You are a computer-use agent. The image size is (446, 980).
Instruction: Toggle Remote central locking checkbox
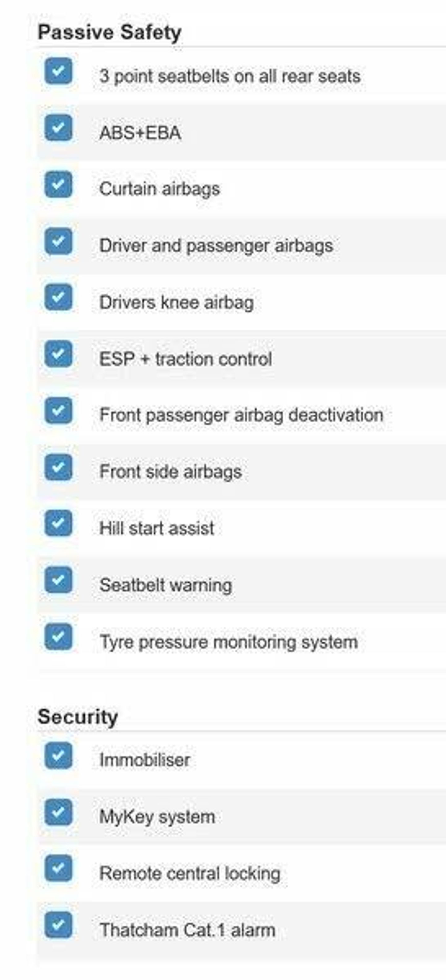click(x=58, y=869)
